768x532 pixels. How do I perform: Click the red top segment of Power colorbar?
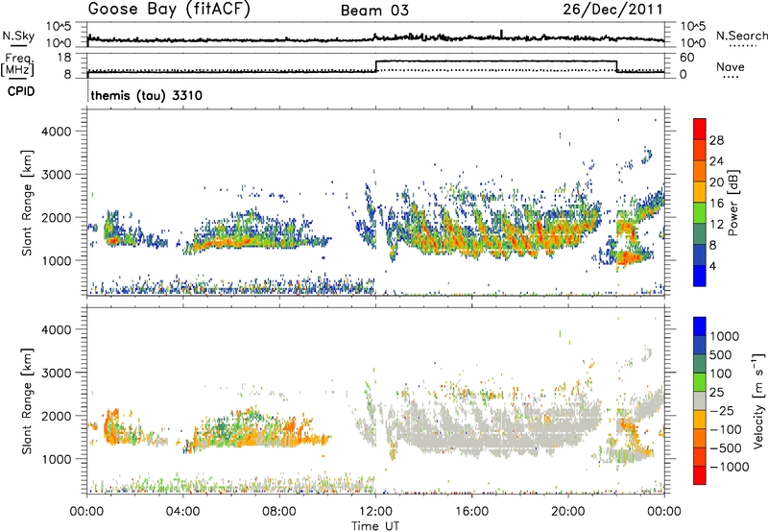pyautogui.click(x=700, y=129)
